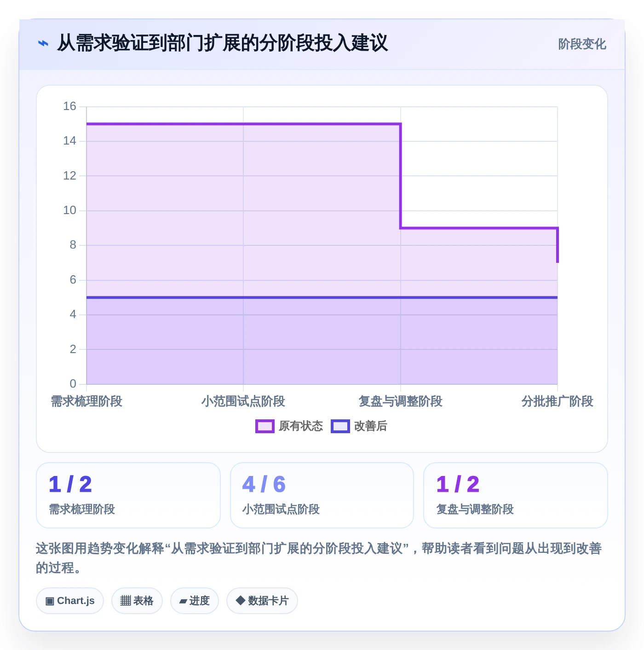Toggle the 改善后 legend swatch
This screenshot has height=650, width=644.
(340, 426)
